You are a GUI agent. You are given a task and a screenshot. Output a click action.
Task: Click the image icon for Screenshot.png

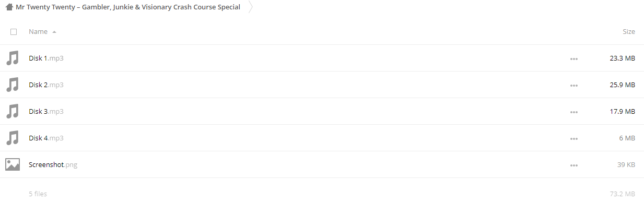tap(13, 164)
